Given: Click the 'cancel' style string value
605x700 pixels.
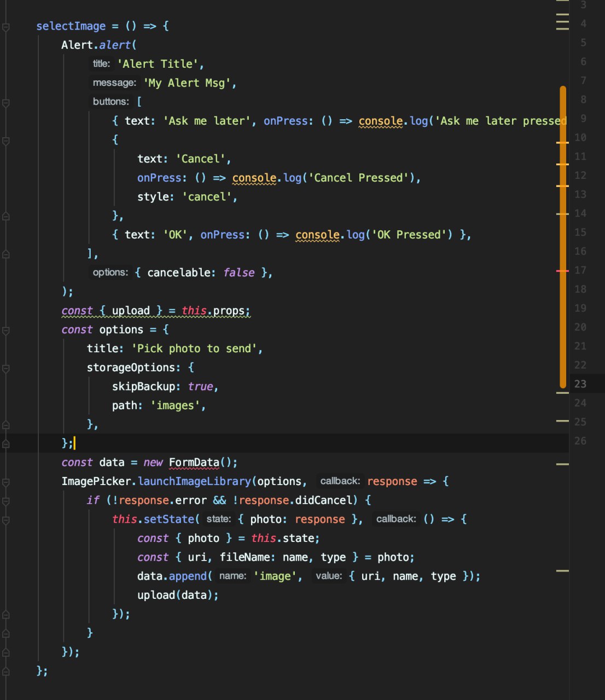Looking at the screenshot, I should click(x=207, y=197).
